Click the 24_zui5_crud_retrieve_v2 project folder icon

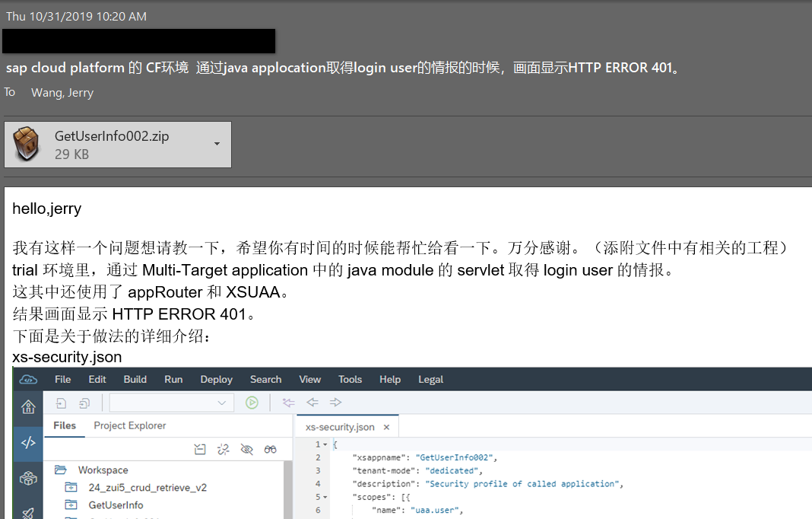[x=71, y=487]
